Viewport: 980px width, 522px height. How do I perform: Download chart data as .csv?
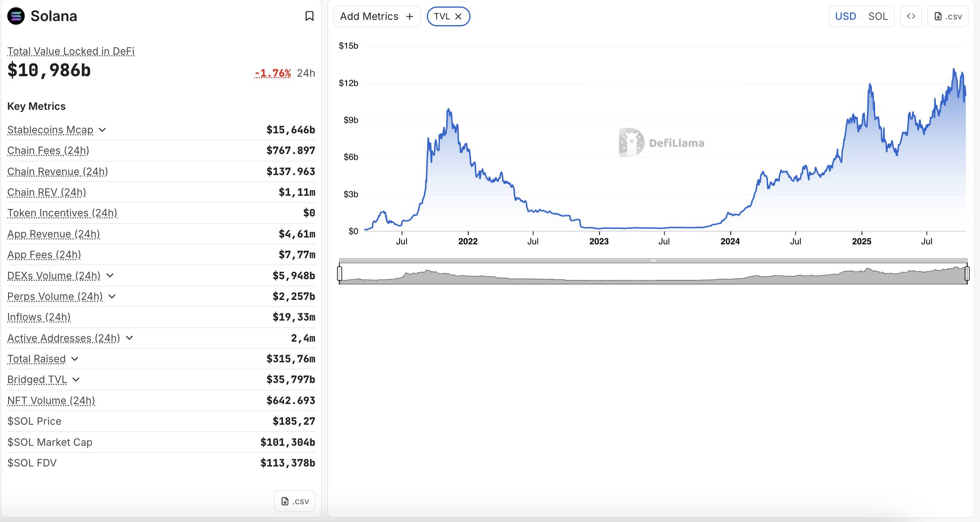(948, 16)
